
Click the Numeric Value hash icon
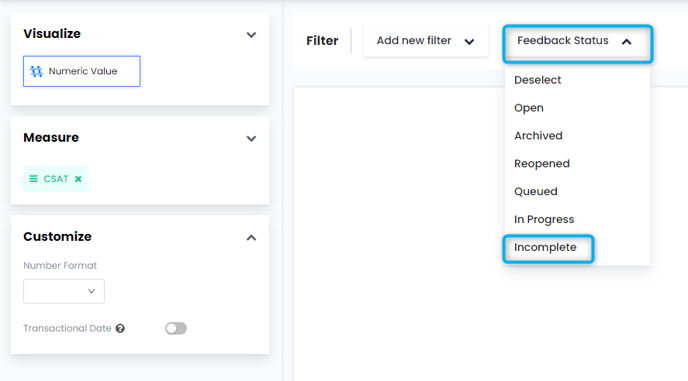click(36, 71)
